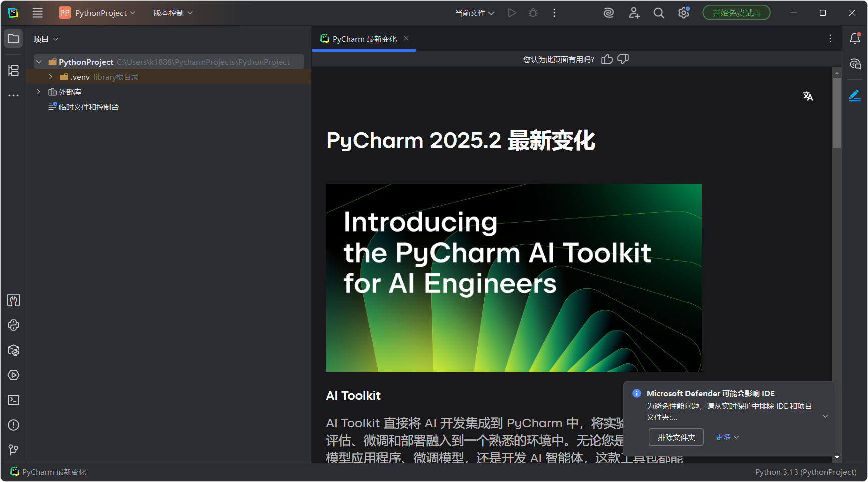Expand the 外部库 node
Viewport: 868px width, 482px height.
[x=39, y=92]
